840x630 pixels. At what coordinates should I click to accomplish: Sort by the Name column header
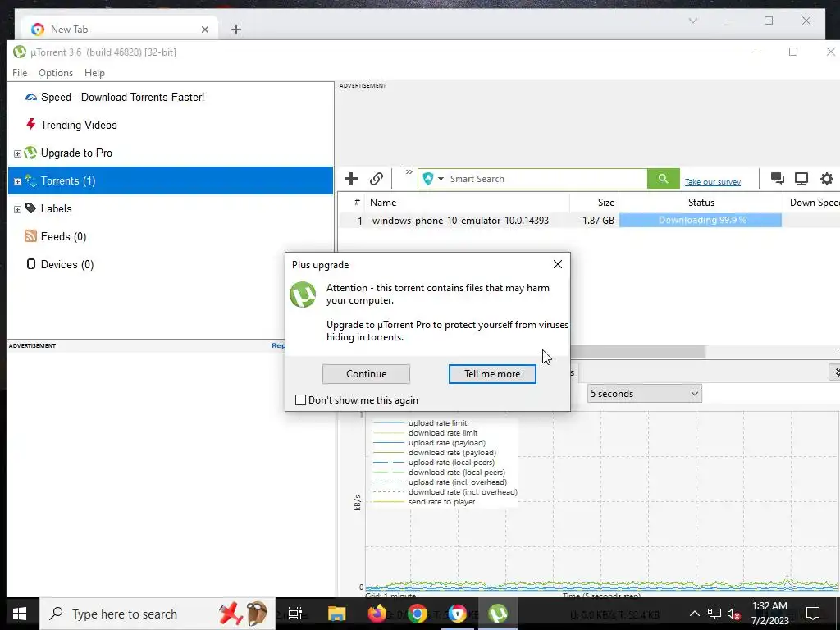click(x=467, y=203)
